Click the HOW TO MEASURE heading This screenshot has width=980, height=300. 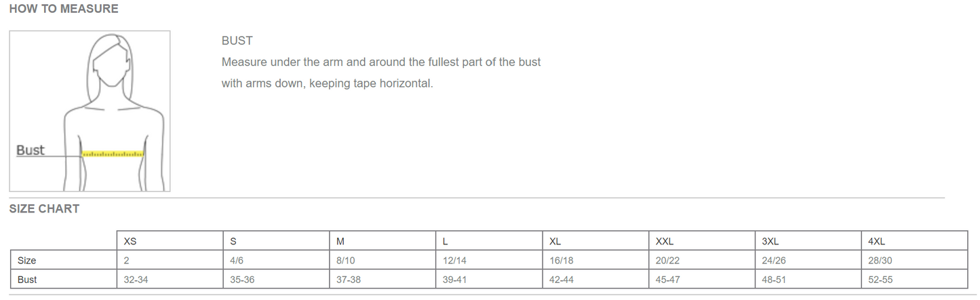(x=64, y=9)
